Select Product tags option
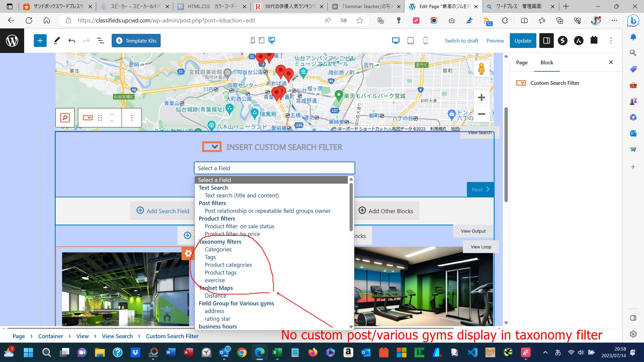 (x=220, y=273)
